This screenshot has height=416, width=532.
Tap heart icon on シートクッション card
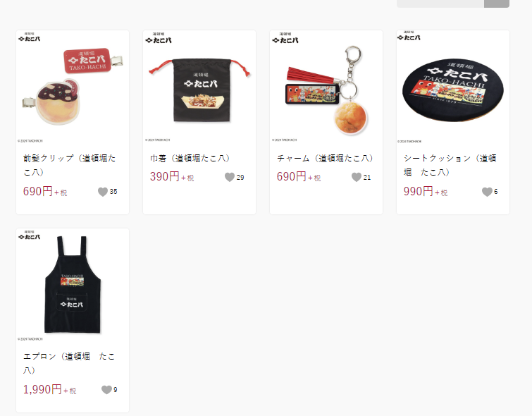click(x=487, y=192)
